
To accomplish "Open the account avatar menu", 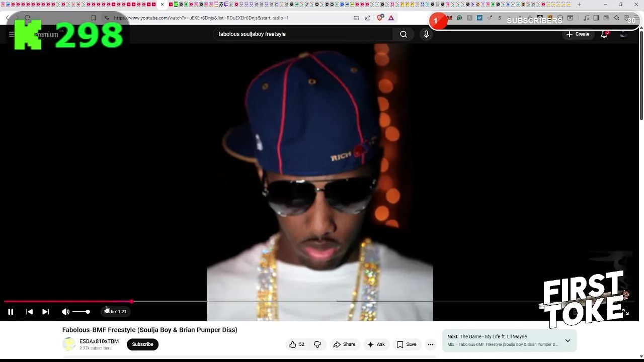I will coord(623,34).
